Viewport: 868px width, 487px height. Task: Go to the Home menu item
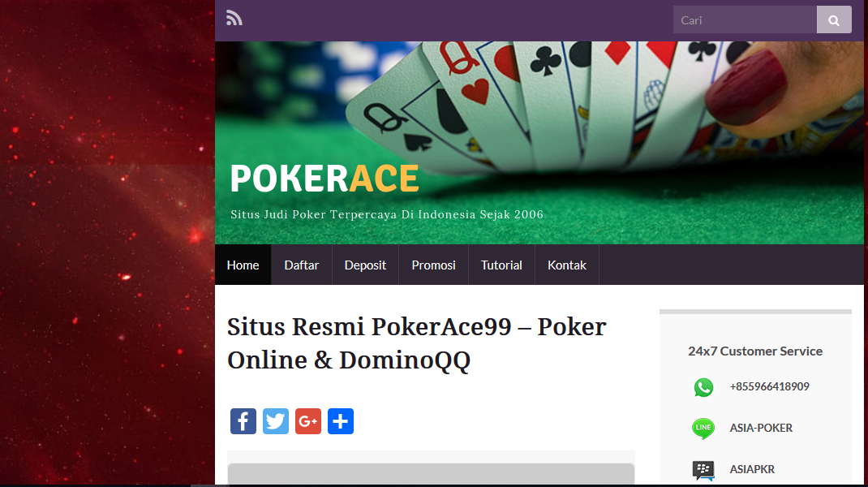tap(243, 265)
